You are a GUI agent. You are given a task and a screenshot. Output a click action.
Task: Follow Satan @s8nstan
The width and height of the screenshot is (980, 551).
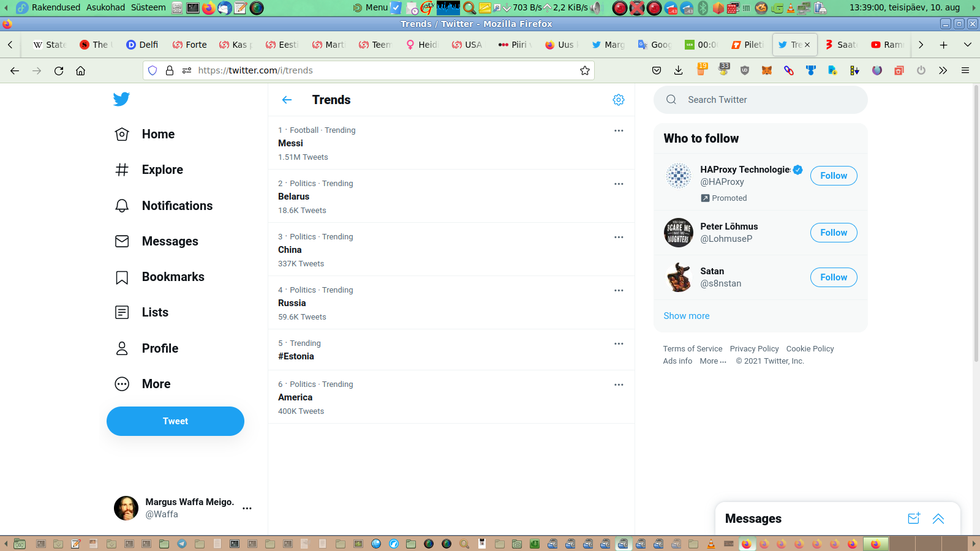coord(834,277)
